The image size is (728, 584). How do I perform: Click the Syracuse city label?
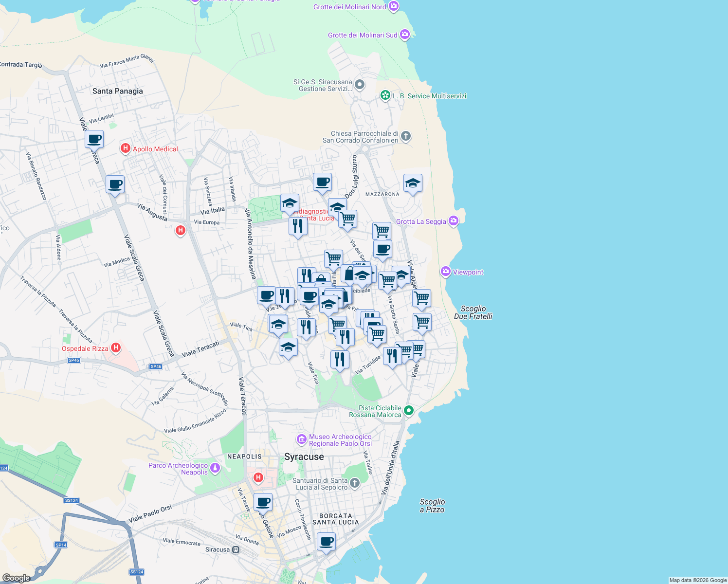coord(304,456)
